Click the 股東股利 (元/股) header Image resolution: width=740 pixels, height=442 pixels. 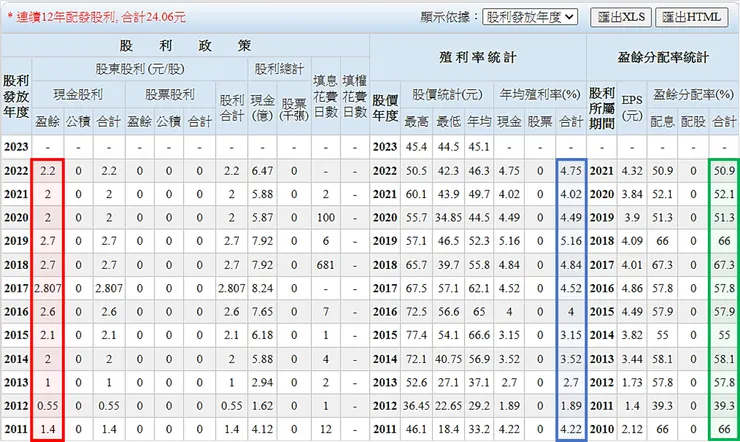click(140, 69)
